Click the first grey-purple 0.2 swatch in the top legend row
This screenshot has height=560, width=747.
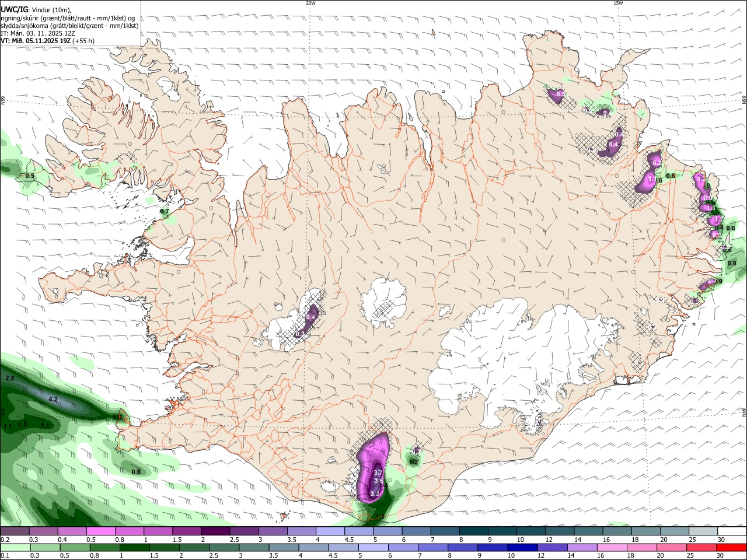(x=15, y=531)
